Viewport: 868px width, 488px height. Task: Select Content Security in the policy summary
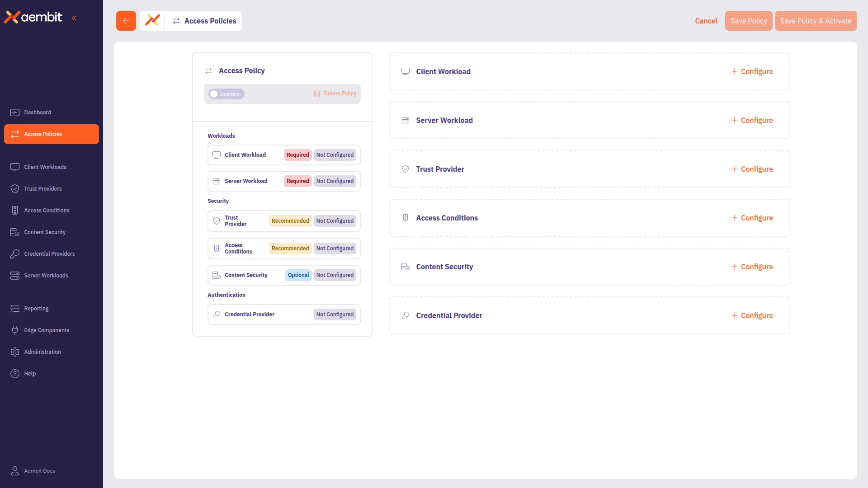click(284, 275)
